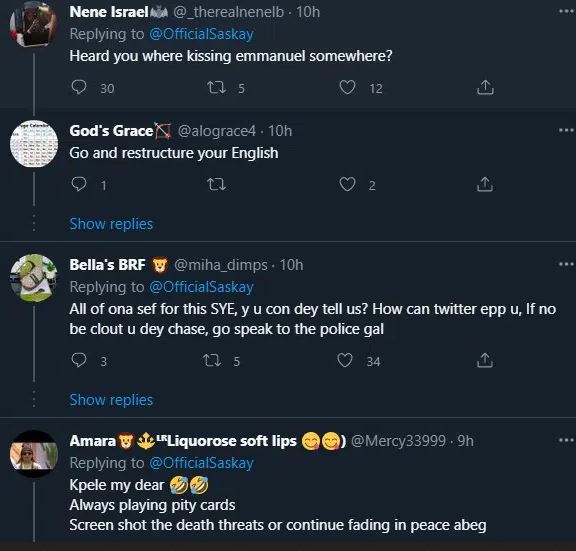Image resolution: width=576 pixels, height=551 pixels.
Task: Show replies under God's Grace's tweet
Action: (x=111, y=224)
